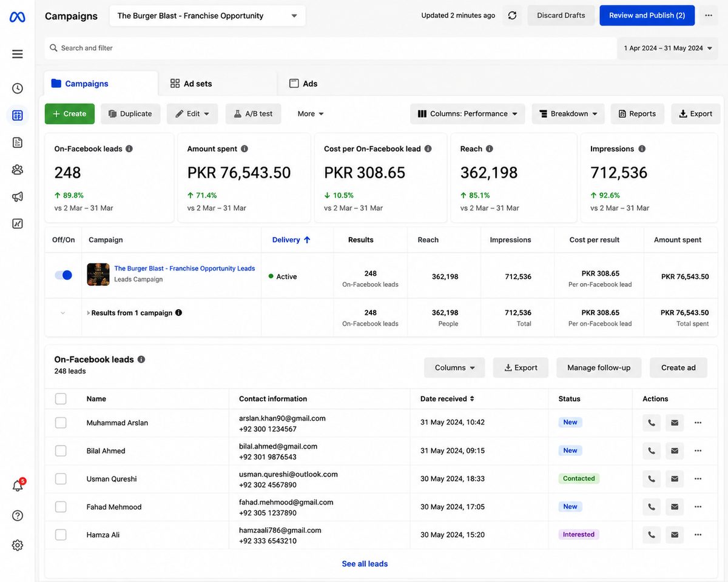The width and height of the screenshot is (728, 582).
Task: Toggle off The Burger Blast campaign switch
Action: pos(63,275)
